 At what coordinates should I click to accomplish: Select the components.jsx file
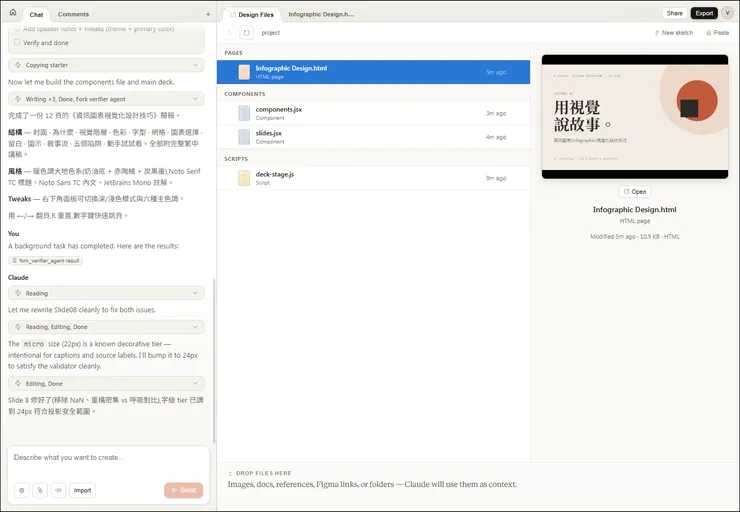[373, 113]
